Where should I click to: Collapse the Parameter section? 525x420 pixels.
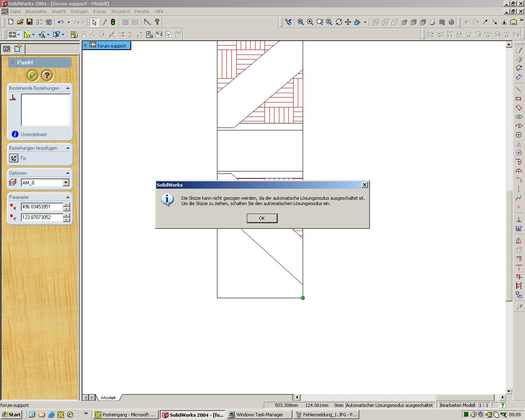coord(68,197)
